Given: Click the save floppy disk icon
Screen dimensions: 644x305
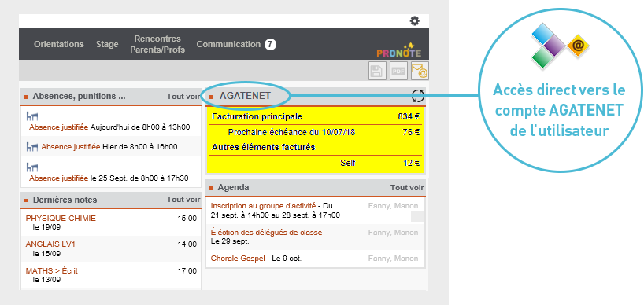Looking at the screenshot, I should [377, 71].
